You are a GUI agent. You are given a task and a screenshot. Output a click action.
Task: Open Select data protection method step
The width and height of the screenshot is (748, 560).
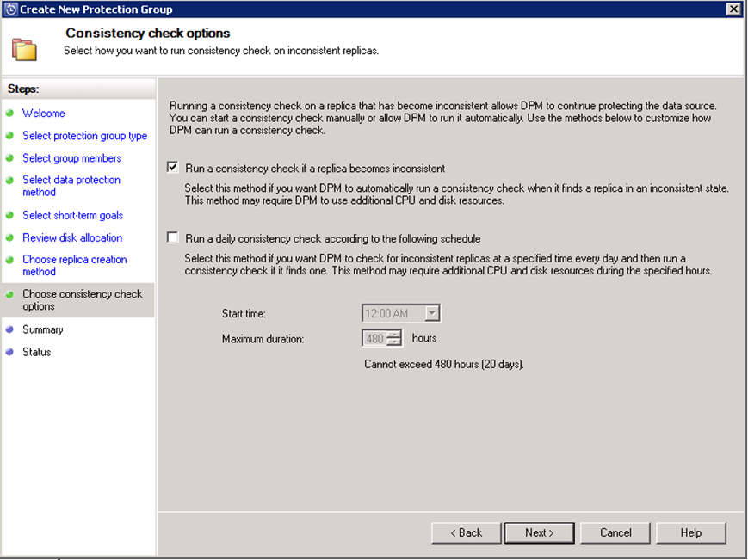[71, 186]
